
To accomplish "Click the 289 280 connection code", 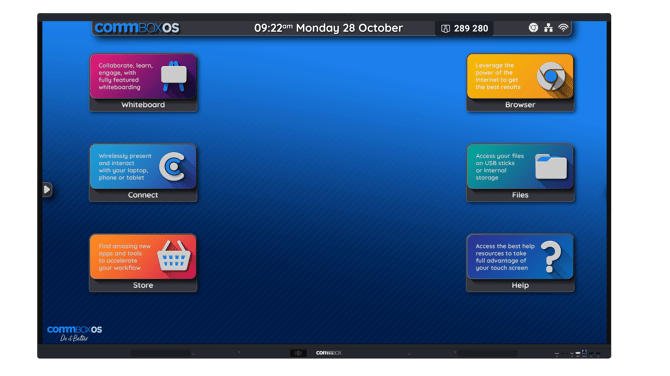I will point(471,28).
